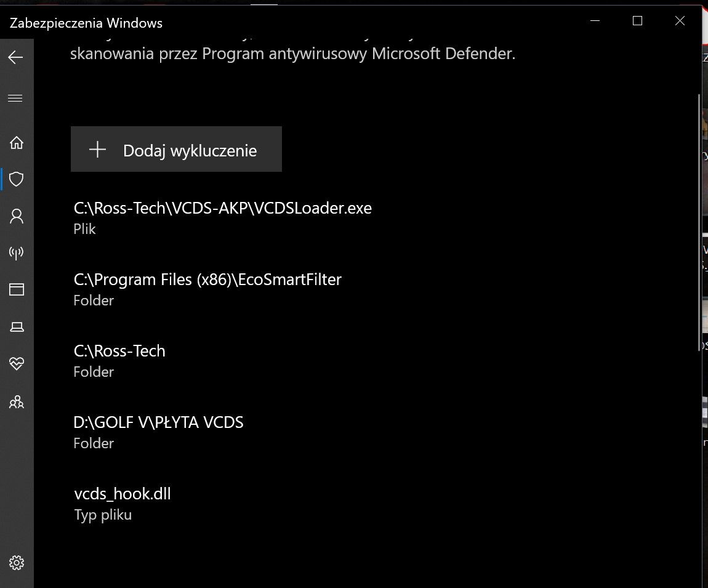Screen dimensions: 708x588
Task: Open App & browser control window icon
Action: pos(17,289)
